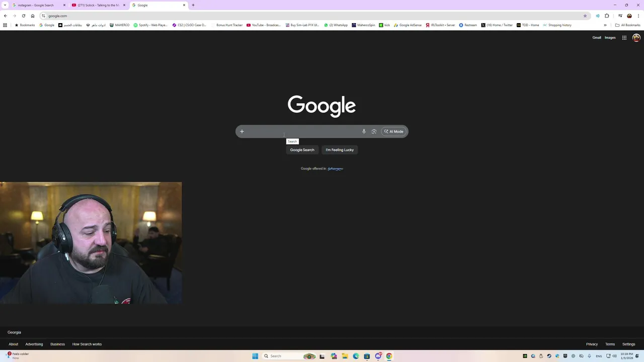Screen dimensions: 644x362
Task: Close the instagram - Google Search tab
Action: (x=64, y=5)
